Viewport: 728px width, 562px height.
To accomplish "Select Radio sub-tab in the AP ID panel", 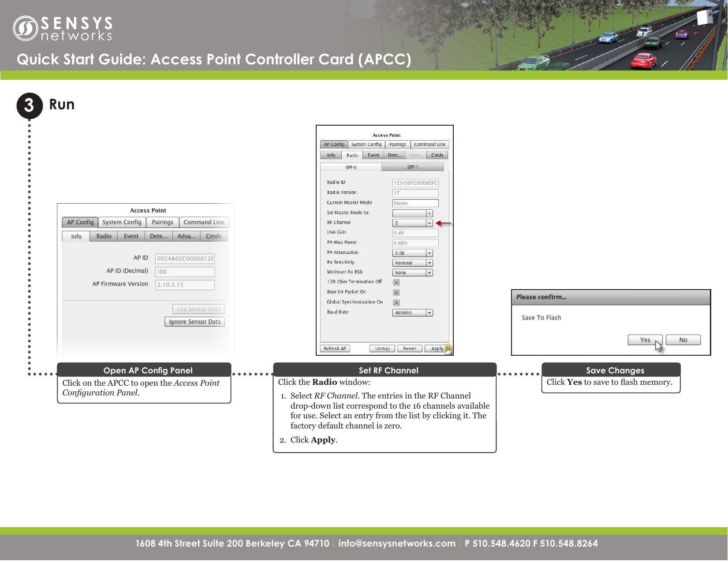I will click(x=104, y=236).
